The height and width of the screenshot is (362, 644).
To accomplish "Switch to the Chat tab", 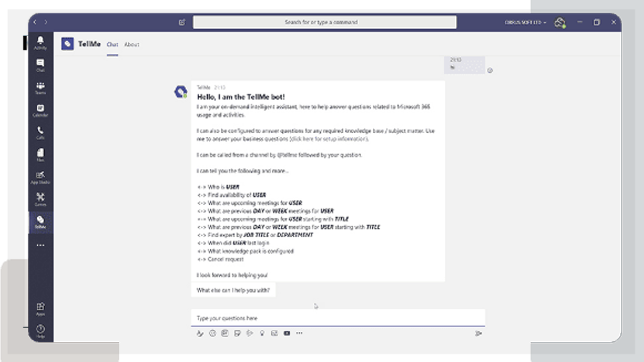I will (112, 45).
